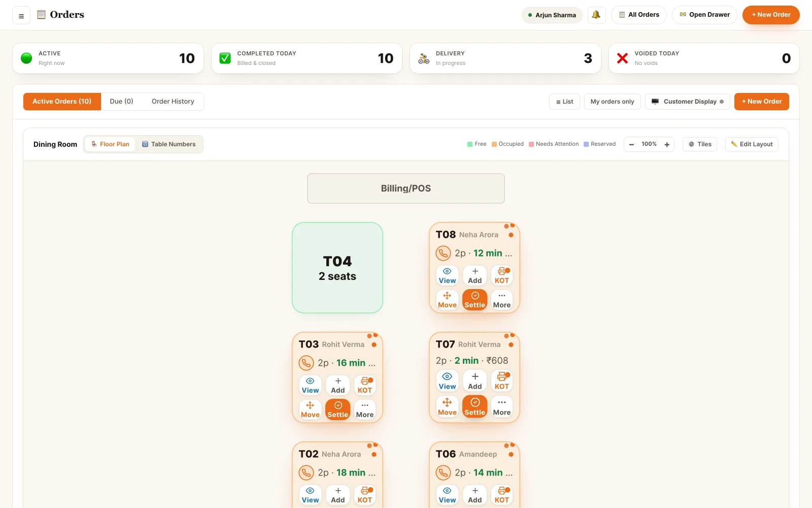Add items to table T08
Viewport: 812px width, 508px height.
click(475, 276)
